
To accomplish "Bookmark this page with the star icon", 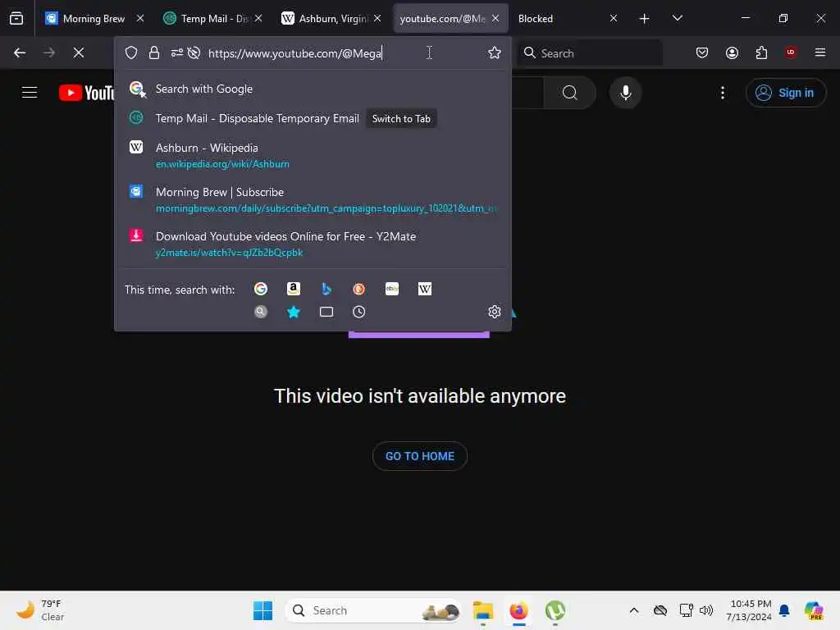I will click(x=494, y=52).
